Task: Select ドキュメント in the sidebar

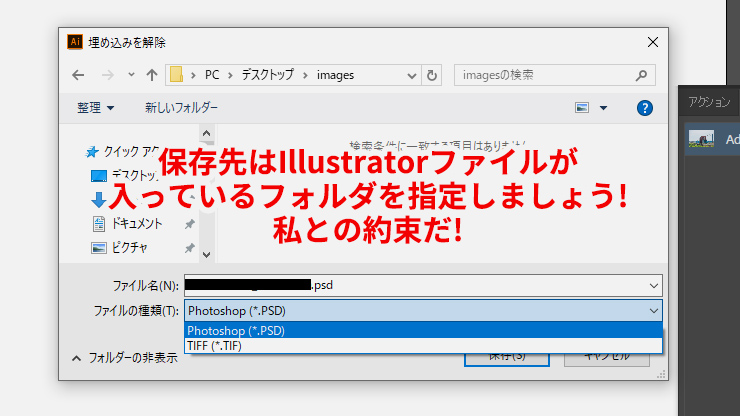Action: 127,224
